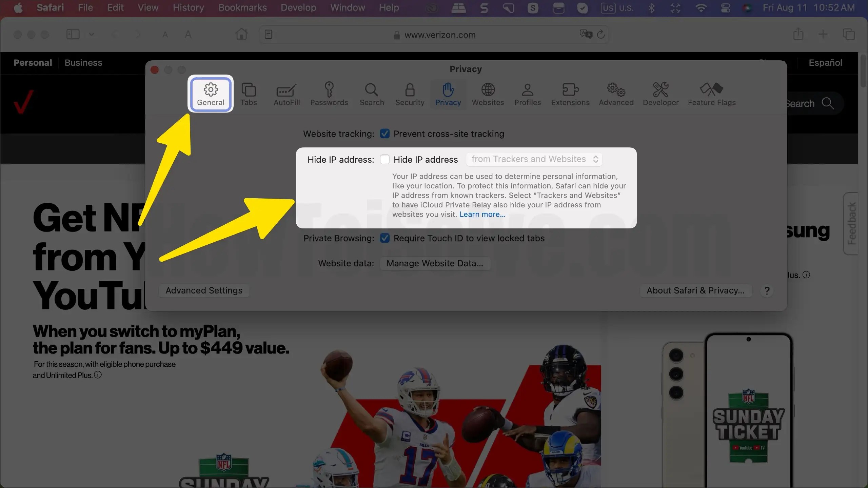Switch to the Business tab on Verizon
This screenshot has width=868, height=488.
tap(83, 62)
